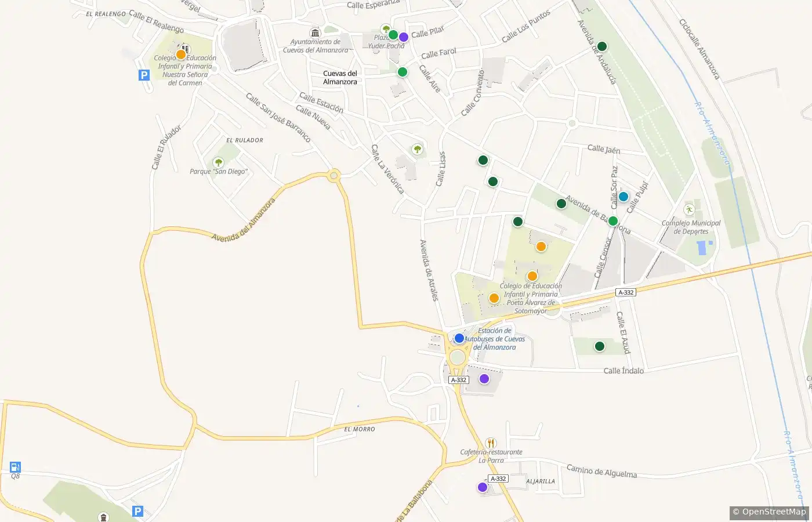Select the Avenida del Almanzora road label
The height and width of the screenshot is (522, 812).
pyautogui.click(x=244, y=220)
